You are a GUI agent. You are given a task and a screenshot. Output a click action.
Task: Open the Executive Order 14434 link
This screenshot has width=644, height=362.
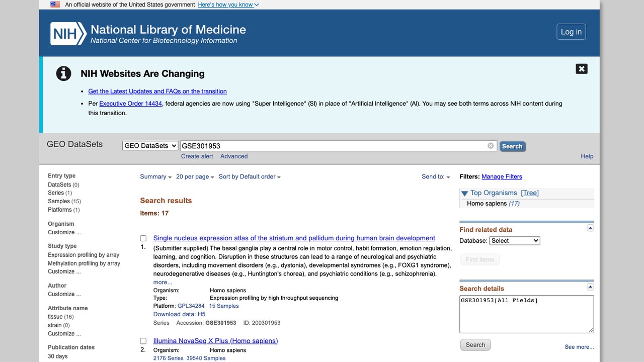pos(131,104)
